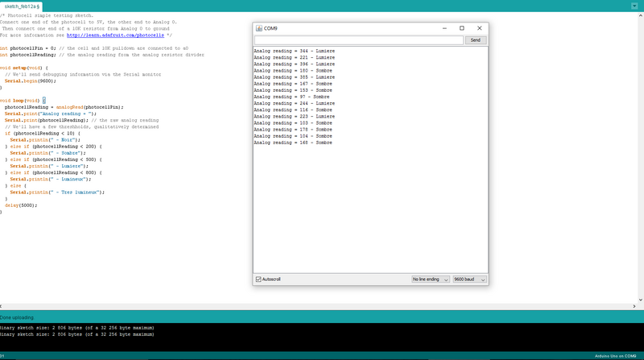Close the COM9 serial monitor window
This screenshot has height=360, width=644.
point(480,28)
